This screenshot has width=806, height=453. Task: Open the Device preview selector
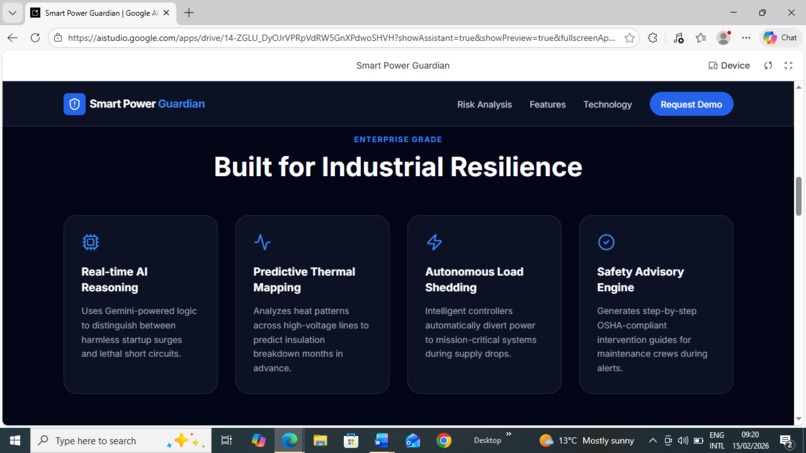[729, 65]
